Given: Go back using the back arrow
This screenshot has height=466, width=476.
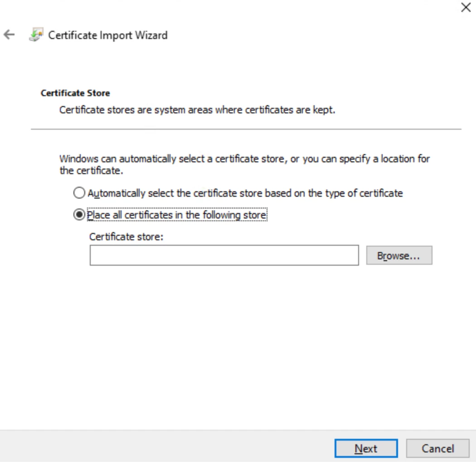Looking at the screenshot, I should (9, 34).
